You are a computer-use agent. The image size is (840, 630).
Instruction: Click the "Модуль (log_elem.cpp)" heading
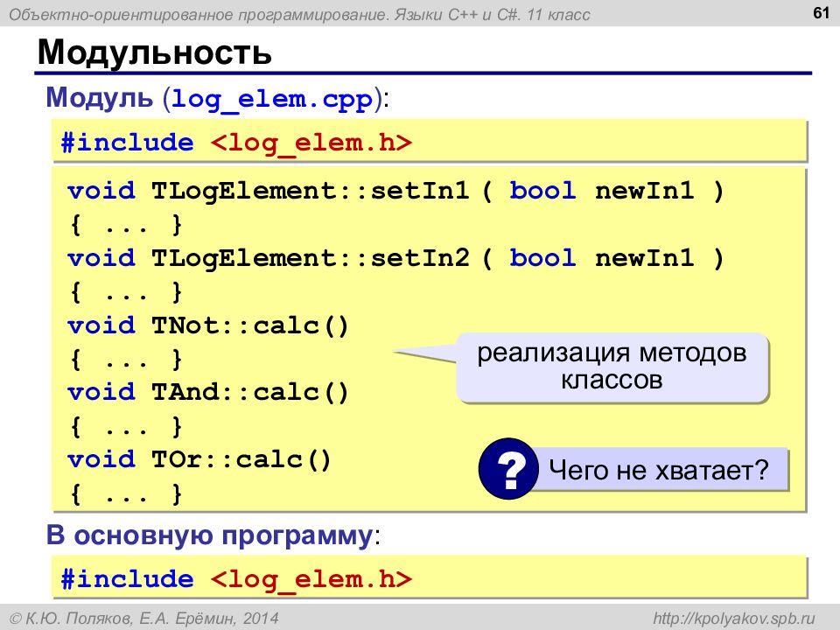[217, 99]
